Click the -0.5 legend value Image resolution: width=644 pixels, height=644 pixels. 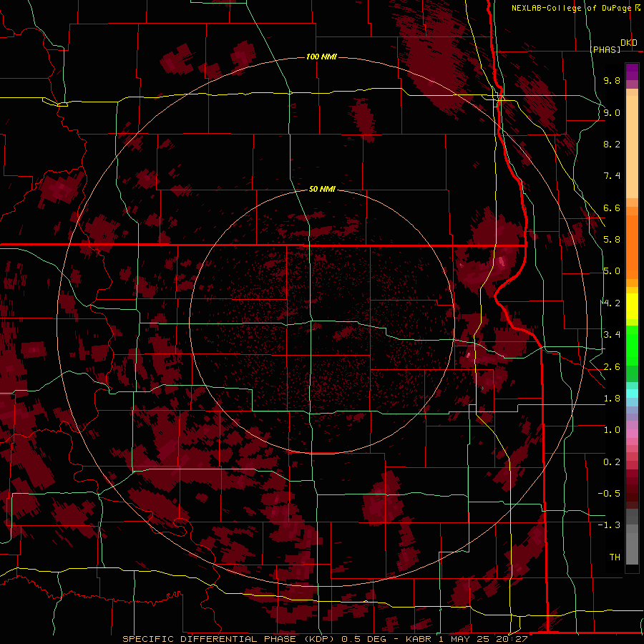coord(609,494)
